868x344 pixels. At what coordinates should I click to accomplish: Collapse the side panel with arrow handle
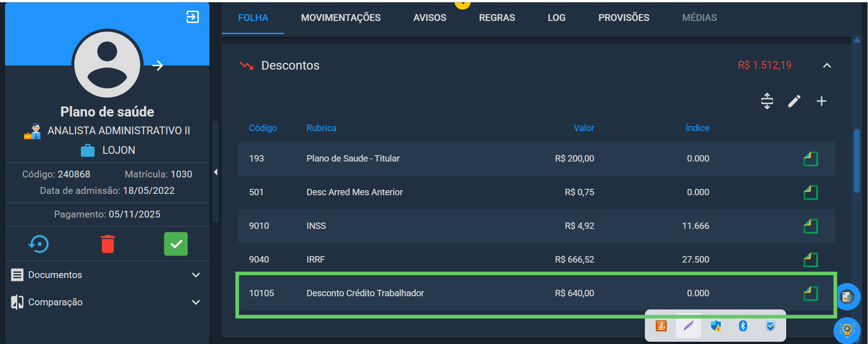click(216, 172)
